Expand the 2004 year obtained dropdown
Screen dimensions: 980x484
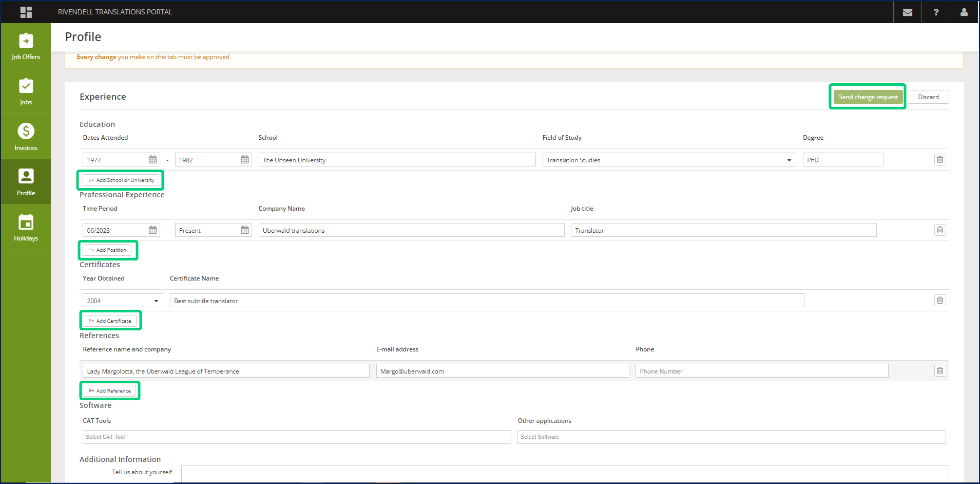tap(123, 301)
